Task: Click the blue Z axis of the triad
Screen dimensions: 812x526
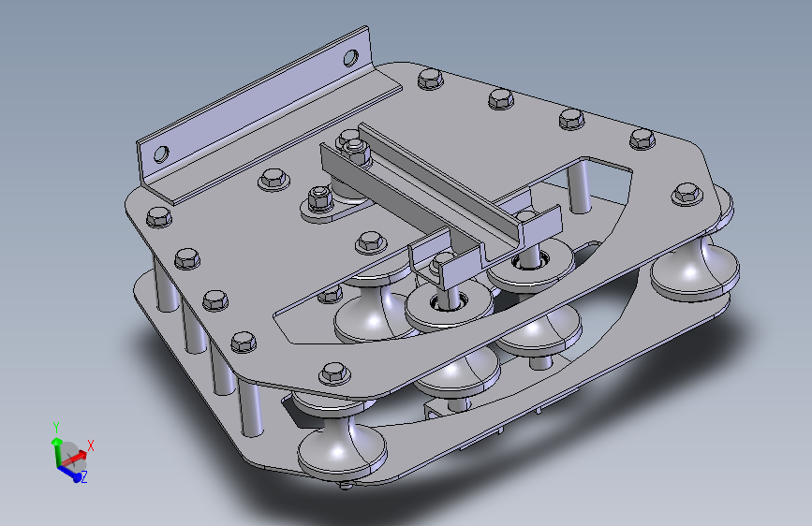Action: pyautogui.click(x=70, y=474)
